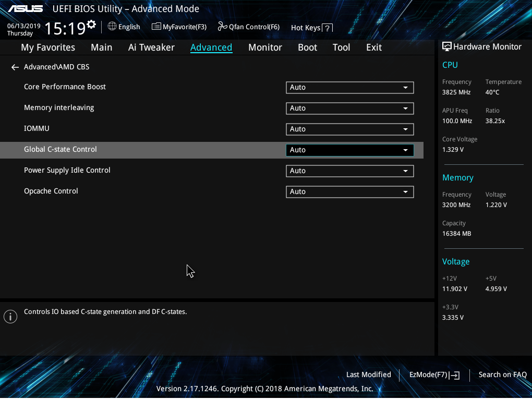
Task: Select the IOMMU label
Action: pyautogui.click(x=37, y=128)
